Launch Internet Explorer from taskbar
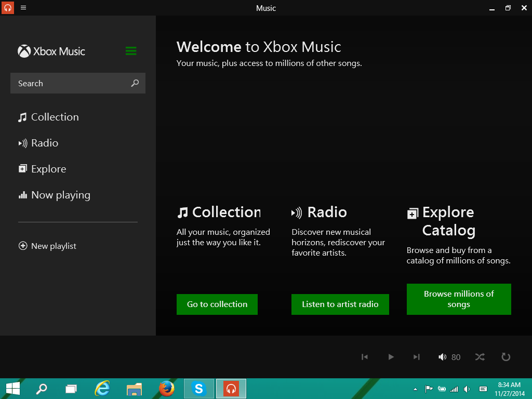 102,389
